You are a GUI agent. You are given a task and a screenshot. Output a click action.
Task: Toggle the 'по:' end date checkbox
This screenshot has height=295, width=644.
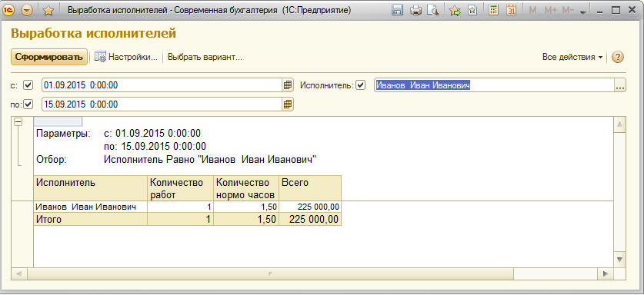pos(28,104)
